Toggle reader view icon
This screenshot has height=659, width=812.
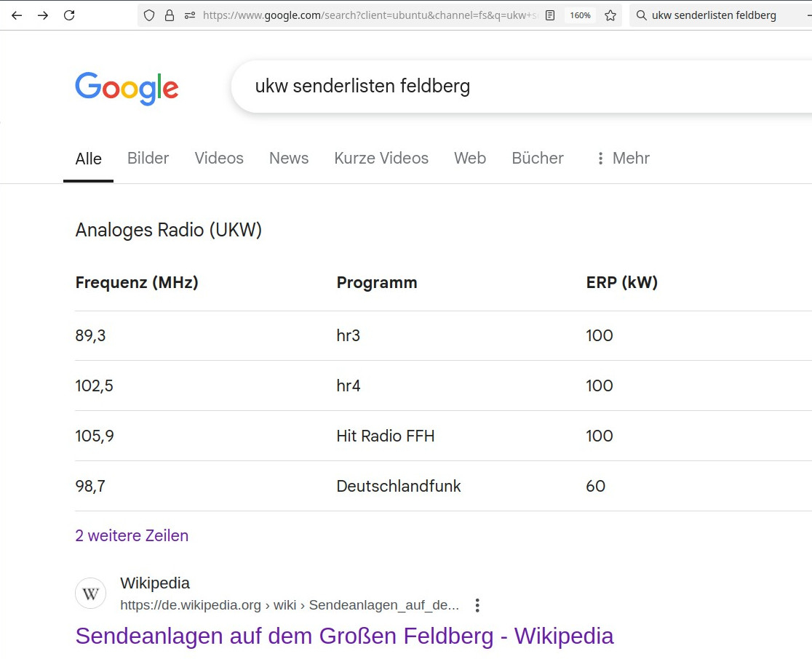click(x=550, y=15)
